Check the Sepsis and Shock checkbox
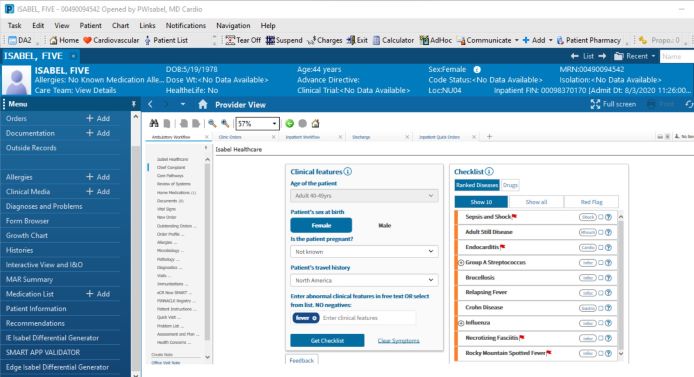Viewport: 694px width, 377px height. pyautogui.click(x=601, y=217)
